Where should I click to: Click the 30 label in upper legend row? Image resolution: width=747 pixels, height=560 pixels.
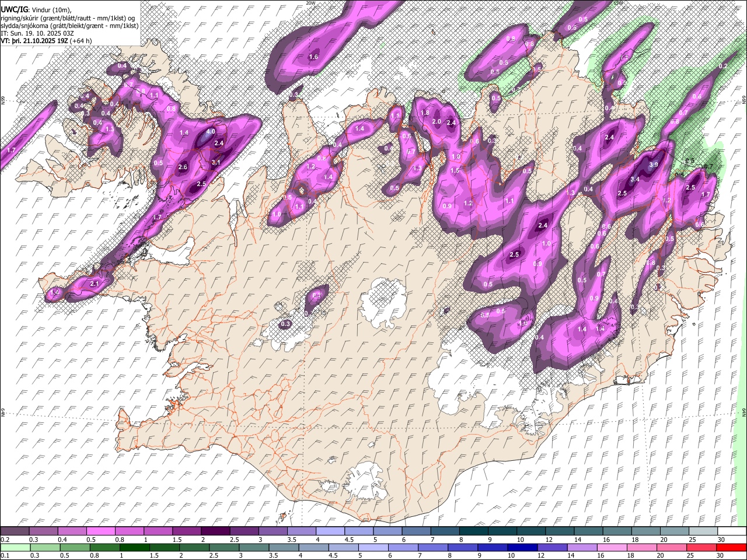coord(721,540)
